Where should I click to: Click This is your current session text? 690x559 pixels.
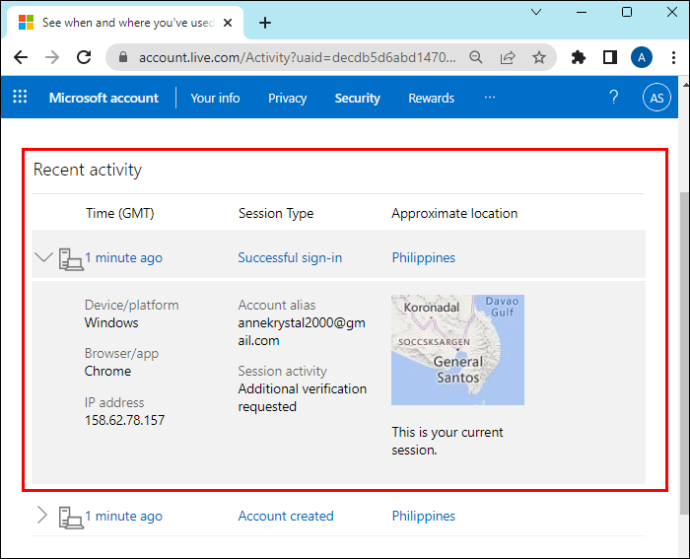pyautogui.click(x=448, y=441)
